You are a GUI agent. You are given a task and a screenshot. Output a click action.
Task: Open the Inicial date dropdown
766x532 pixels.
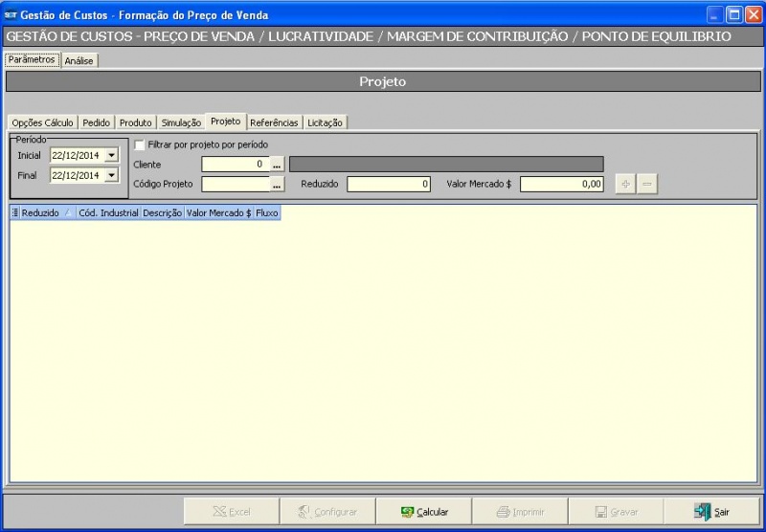click(111, 155)
